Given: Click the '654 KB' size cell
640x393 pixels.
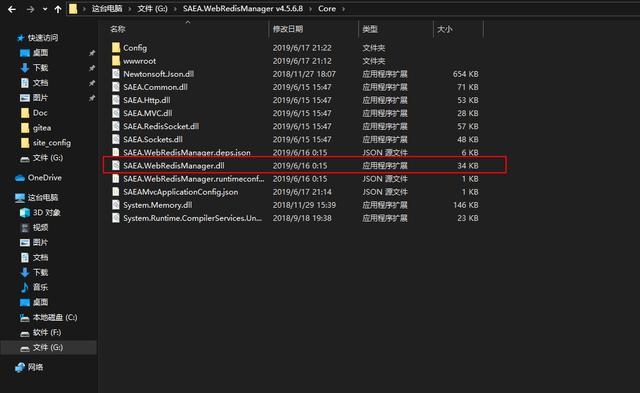Looking at the screenshot, I should (465, 74).
